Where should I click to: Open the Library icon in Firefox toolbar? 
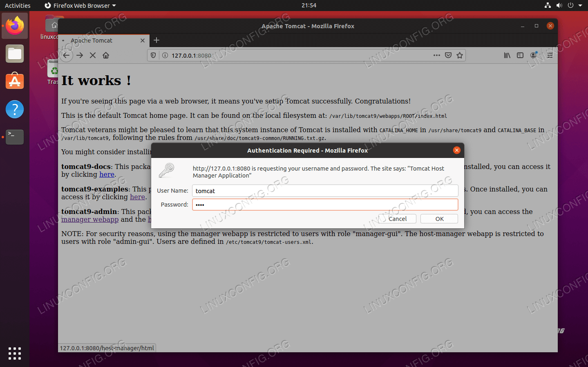507,55
